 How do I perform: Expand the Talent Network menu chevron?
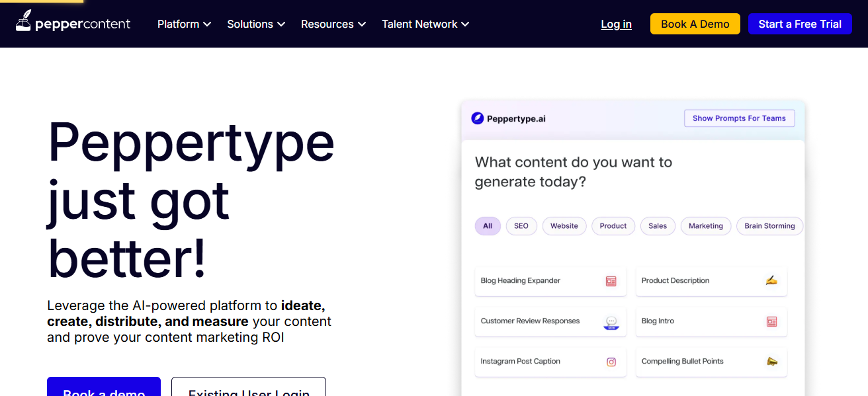465,24
